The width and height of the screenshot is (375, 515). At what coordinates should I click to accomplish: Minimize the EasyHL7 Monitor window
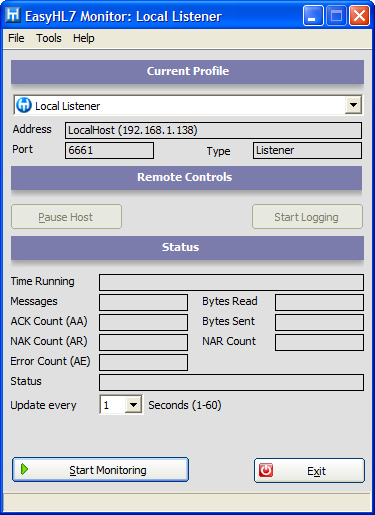point(313,16)
